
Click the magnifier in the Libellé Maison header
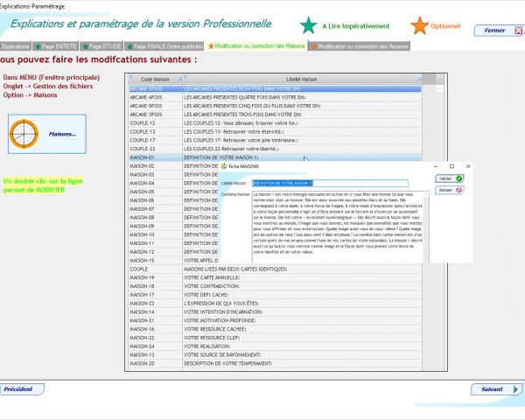(419, 80)
